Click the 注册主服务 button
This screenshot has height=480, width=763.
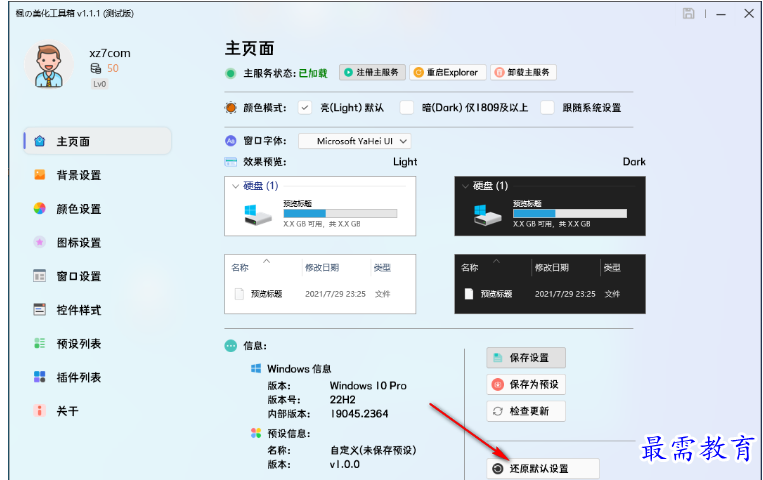(372, 73)
